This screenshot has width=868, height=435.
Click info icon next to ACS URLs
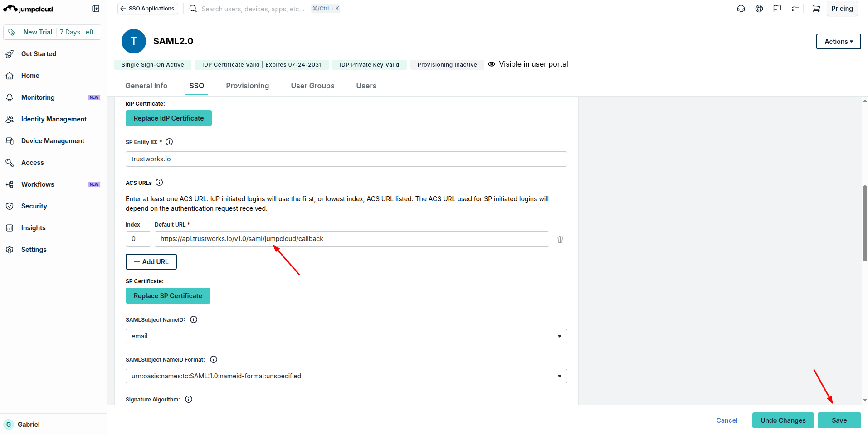point(159,182)
